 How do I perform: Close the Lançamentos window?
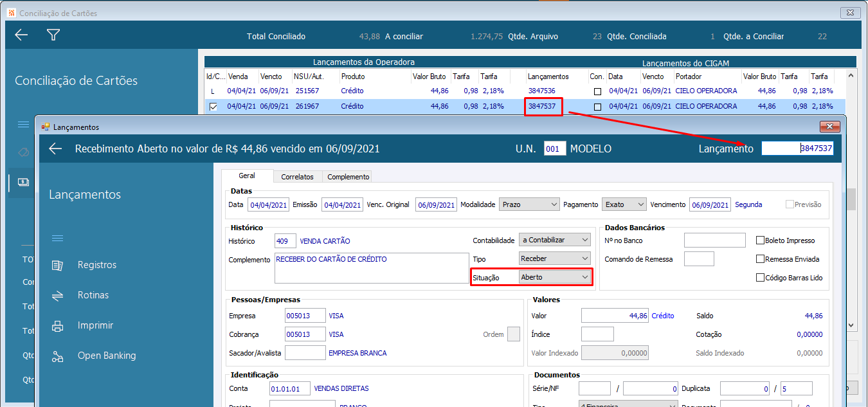[830, 127]
